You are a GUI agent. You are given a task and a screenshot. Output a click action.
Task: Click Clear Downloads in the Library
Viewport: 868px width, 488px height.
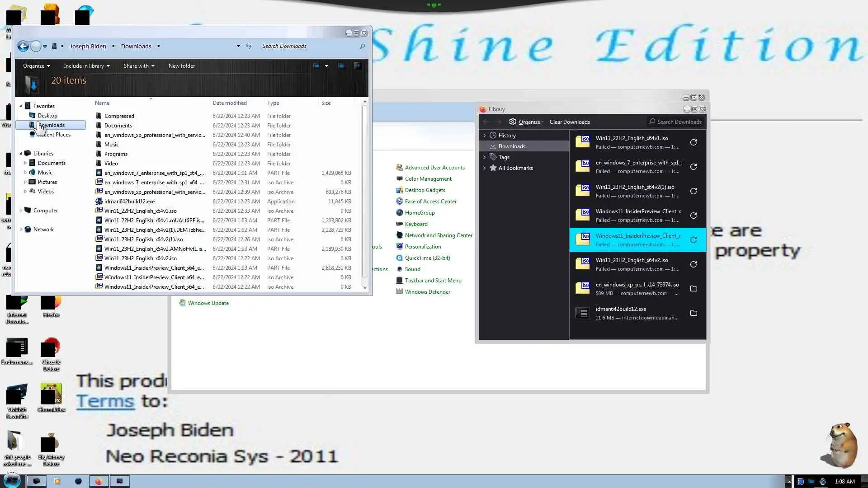569,122
